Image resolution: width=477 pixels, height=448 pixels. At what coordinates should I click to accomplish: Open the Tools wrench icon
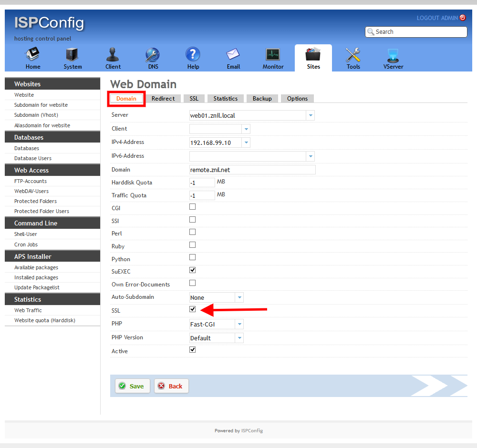(353, 55)
